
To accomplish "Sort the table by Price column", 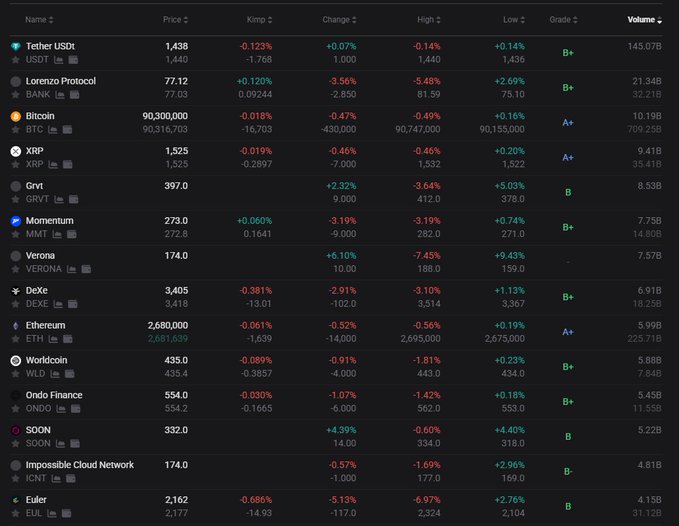I will pos(175,19).
